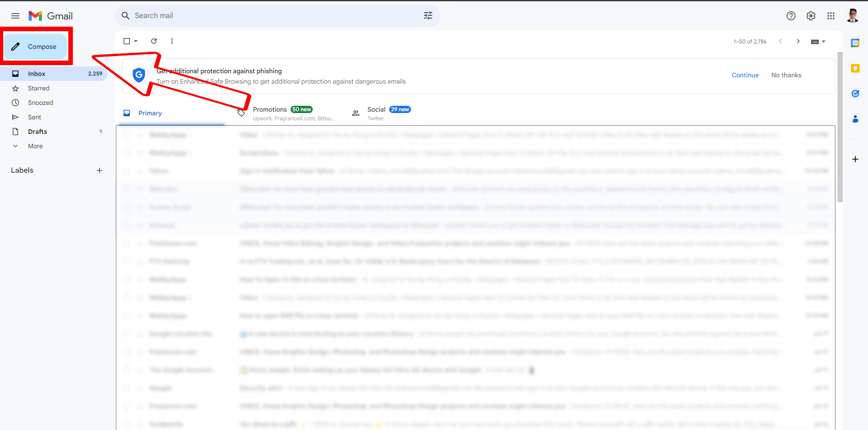868x430 pixels.
Task: Open Google Contacts side panel
Action: (855, 119)
